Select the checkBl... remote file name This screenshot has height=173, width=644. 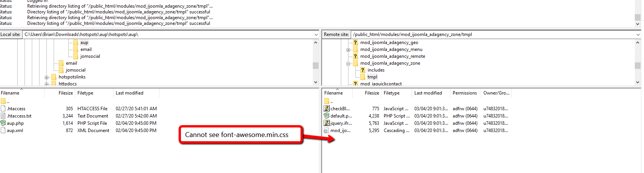tap(340, 109)
